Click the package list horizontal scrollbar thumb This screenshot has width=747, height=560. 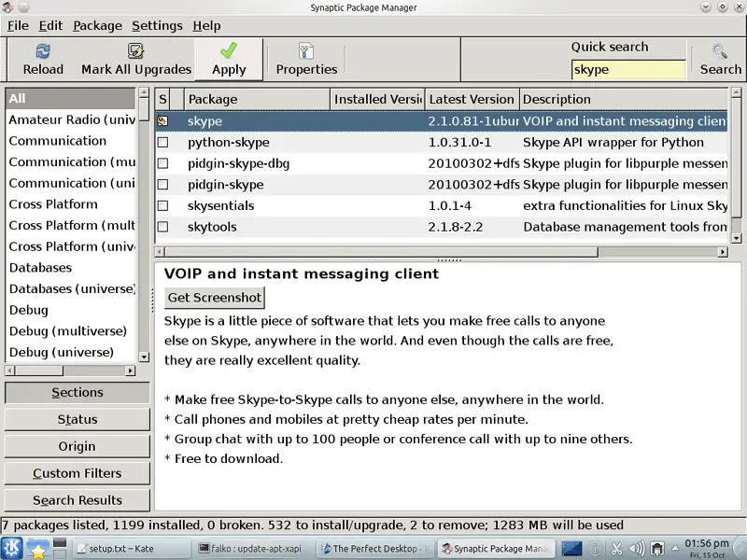[x=381, y=252]
